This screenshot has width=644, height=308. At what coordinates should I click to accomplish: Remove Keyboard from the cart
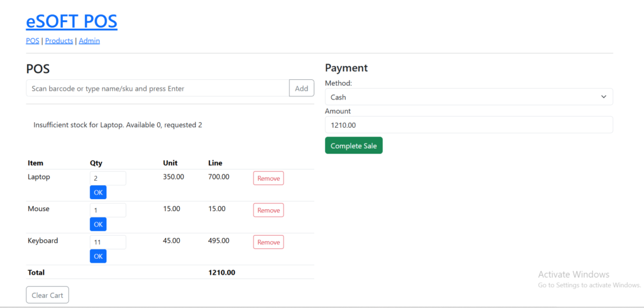click(x=268, y=242)
